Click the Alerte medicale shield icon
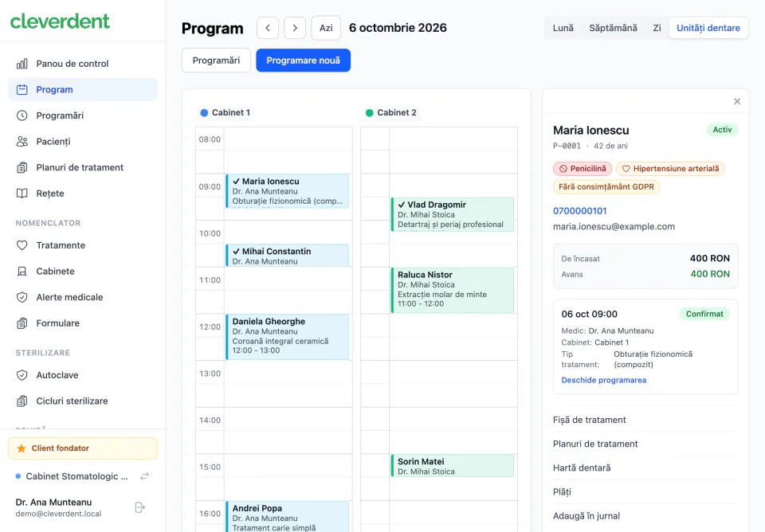This screenshot has height=532, width=765. point(22,297)
